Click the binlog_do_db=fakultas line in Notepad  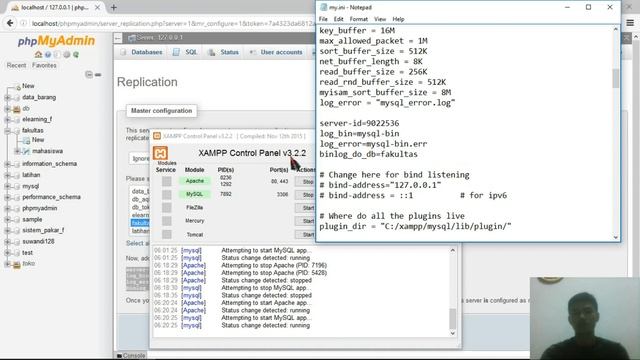368,154
